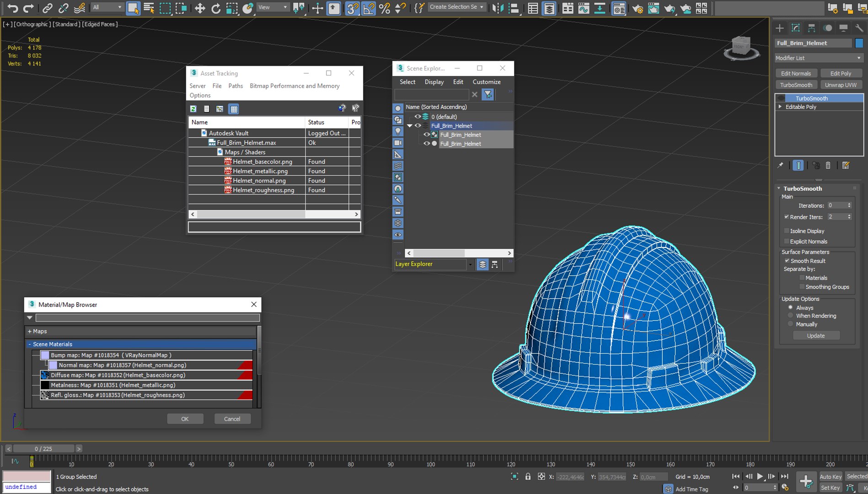Switch Asset Tracking to table view icon
Viewport: 868px width, 494px height.
tap(234, 109)
